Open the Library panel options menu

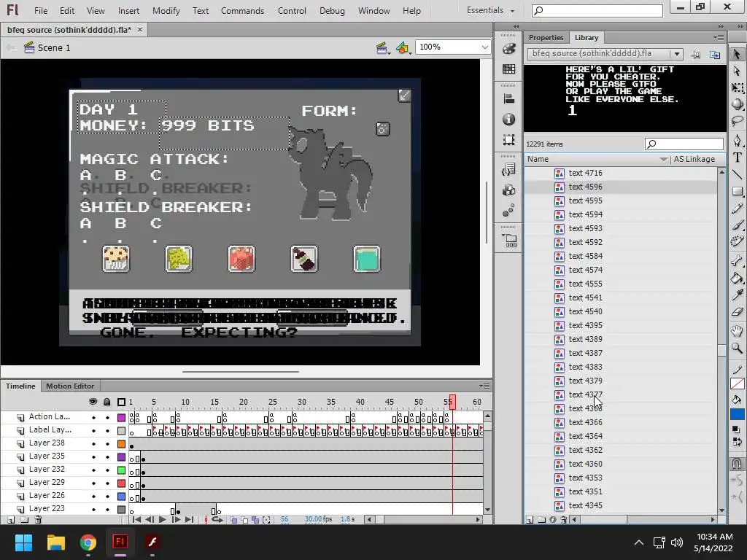719,37
